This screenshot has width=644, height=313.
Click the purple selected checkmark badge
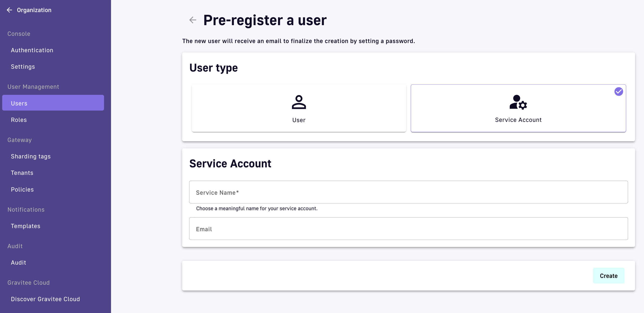click(619, 91)
